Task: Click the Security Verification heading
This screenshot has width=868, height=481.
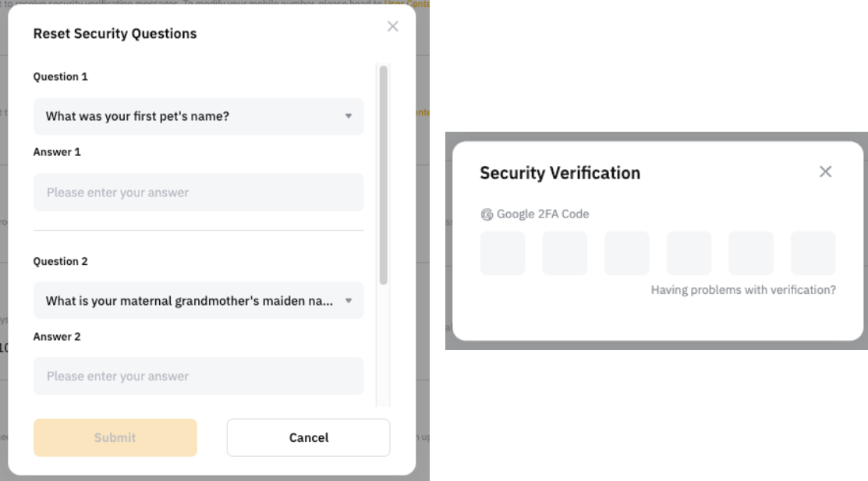Action: click(560, 173)
